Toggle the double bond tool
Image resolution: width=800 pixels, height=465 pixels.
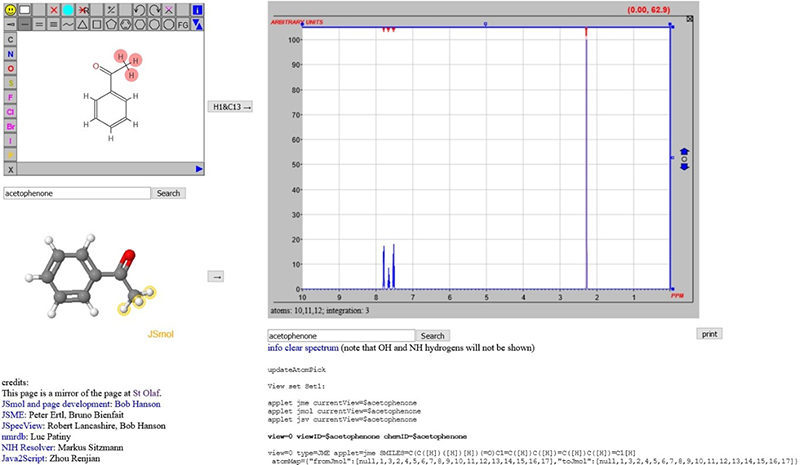(39, 22)
